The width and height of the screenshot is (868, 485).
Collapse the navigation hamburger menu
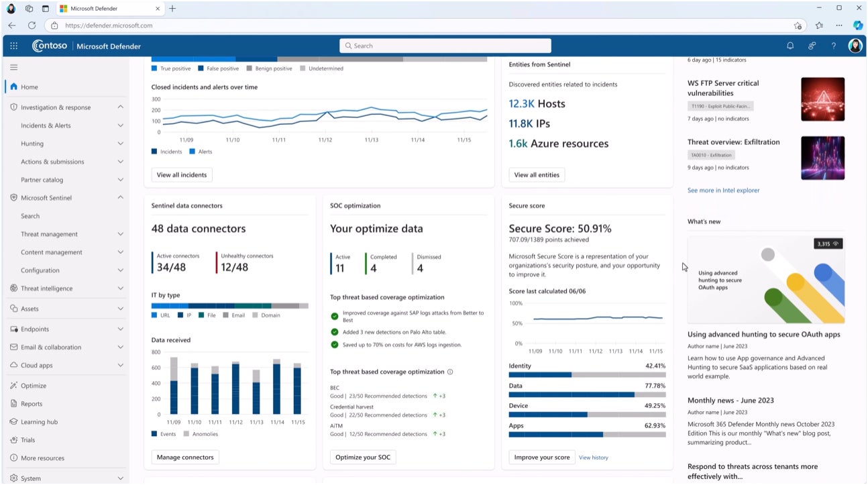13,67
